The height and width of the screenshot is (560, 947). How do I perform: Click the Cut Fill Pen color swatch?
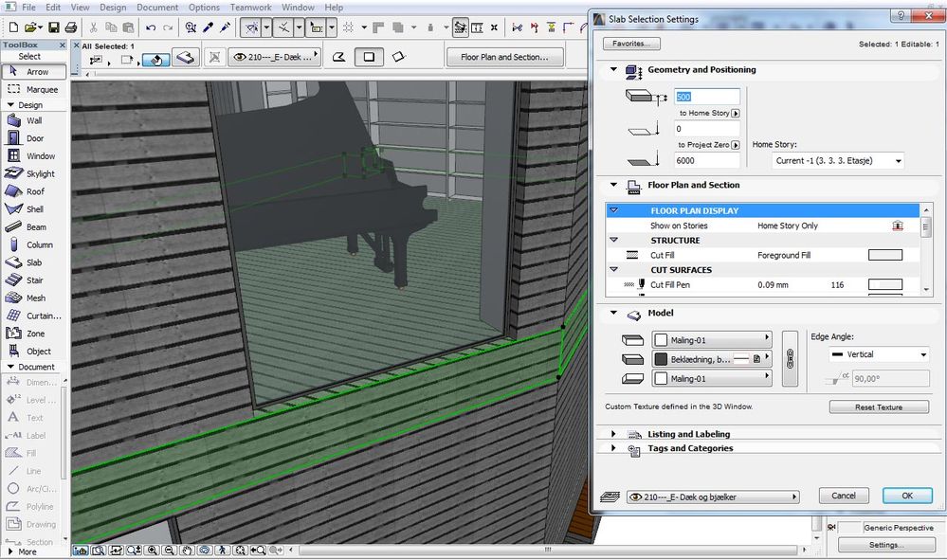click(884, 285)
